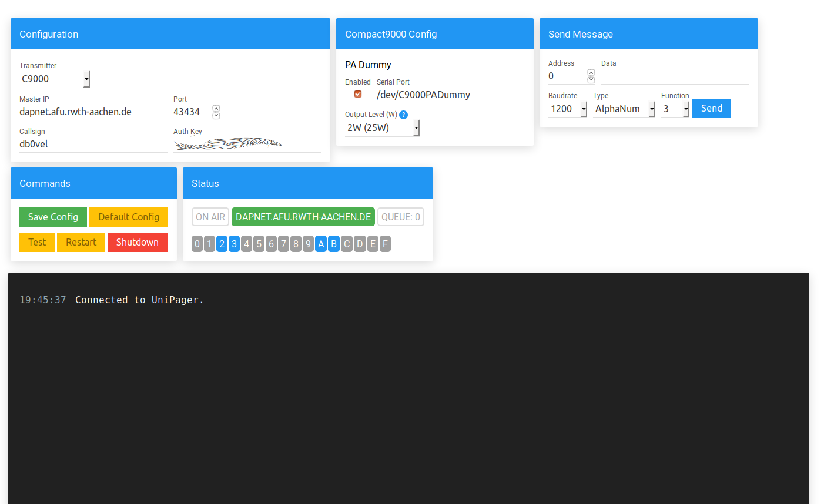Open the Transmitter dropdown showing C9000

click(x=54, y=79)
